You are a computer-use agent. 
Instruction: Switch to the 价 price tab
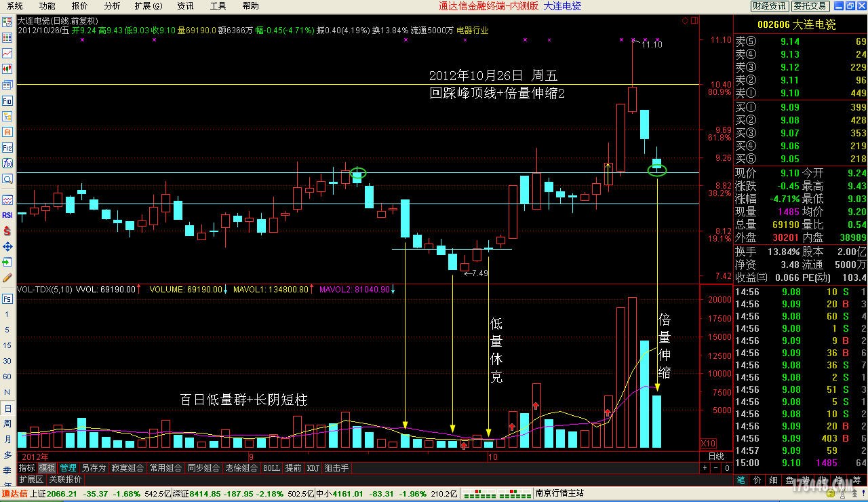tap(757, 480)
